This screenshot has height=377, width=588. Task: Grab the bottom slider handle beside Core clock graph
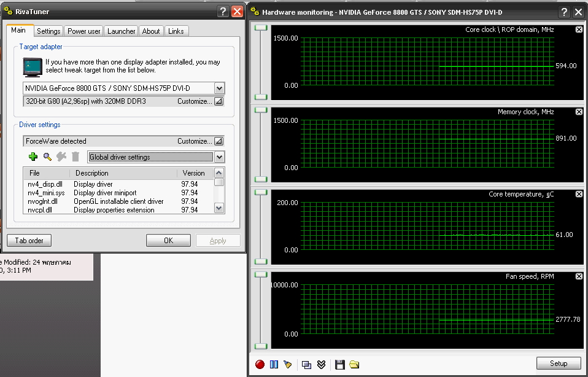point(261,97)
